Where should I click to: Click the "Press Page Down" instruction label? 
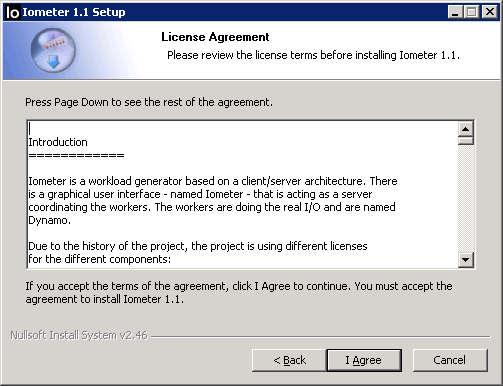(149, 102)
